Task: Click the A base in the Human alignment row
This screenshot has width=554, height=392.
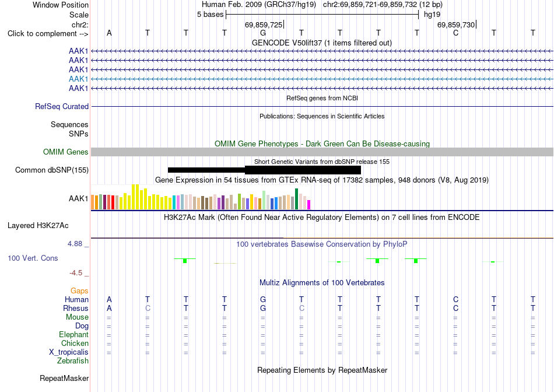Action: click(x=109, y=299)
